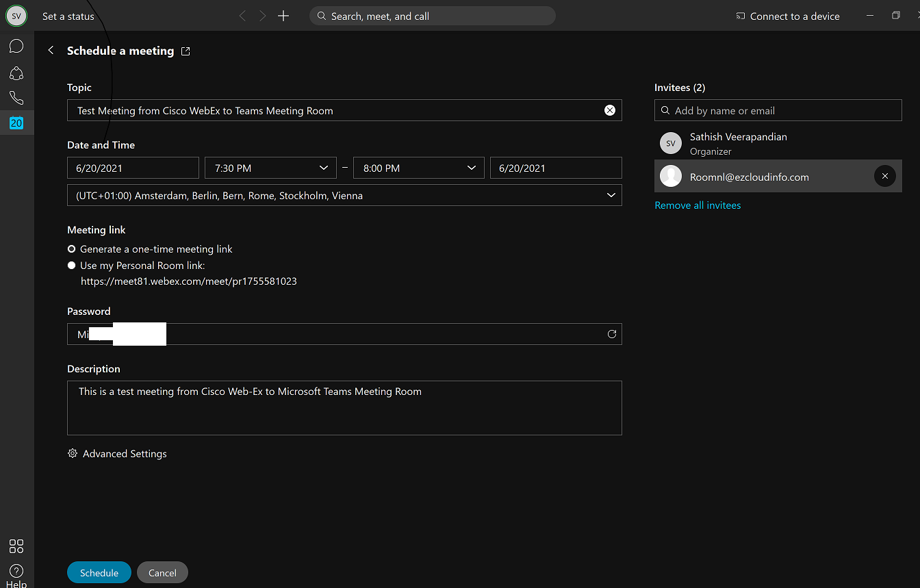Image resolution: width=920 pixels, height=588 pixels.
Task: Open the Teams icon in sidebar
Action: coord(16,73)
